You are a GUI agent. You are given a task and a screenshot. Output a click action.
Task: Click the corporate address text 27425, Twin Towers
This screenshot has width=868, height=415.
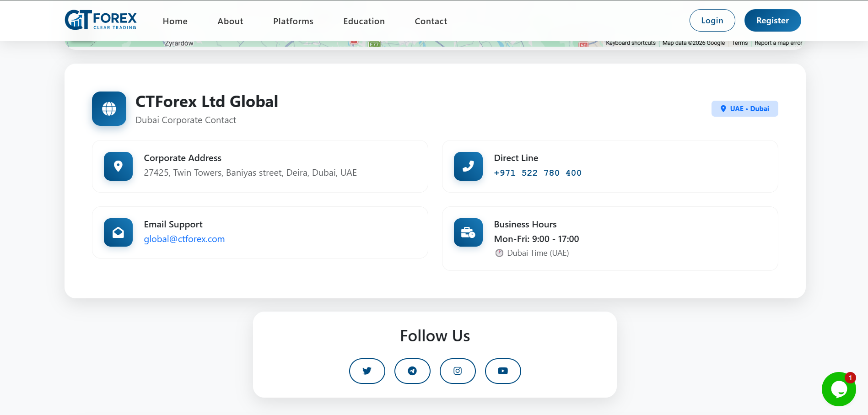coord(250,173)
